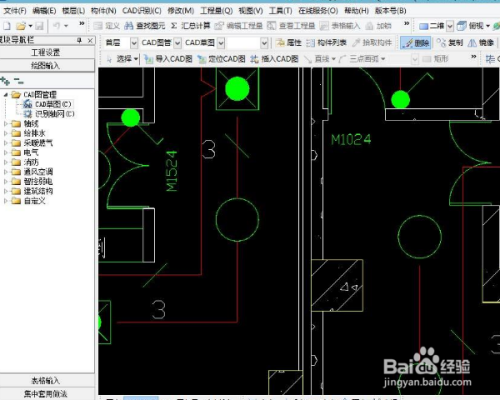The width and height of the screenshot is (500, 400).
Task: Click the 镜像 mirror tool
Action: [481, 43]
